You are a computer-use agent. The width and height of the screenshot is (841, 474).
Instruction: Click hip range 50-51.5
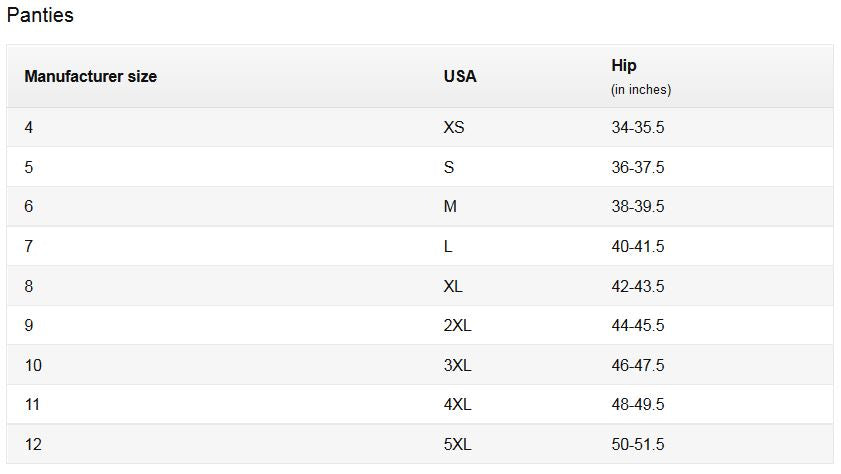coord(638,445)
